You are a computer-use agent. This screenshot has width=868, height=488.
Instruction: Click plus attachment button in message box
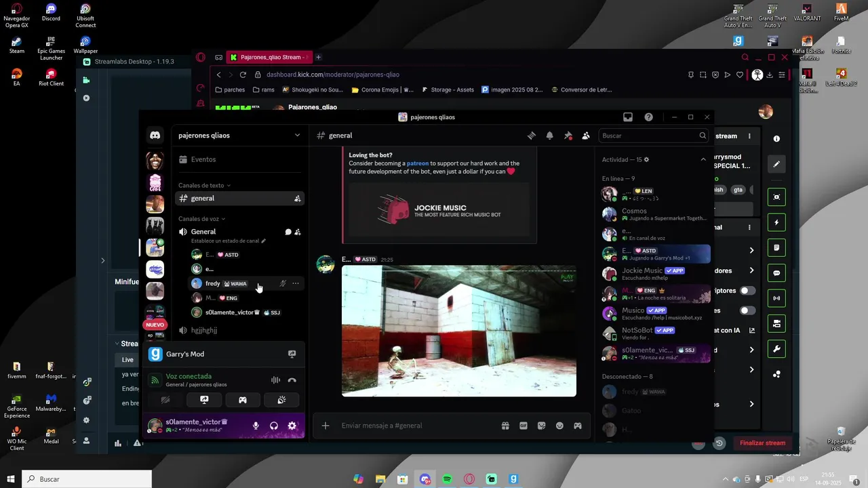325,426
